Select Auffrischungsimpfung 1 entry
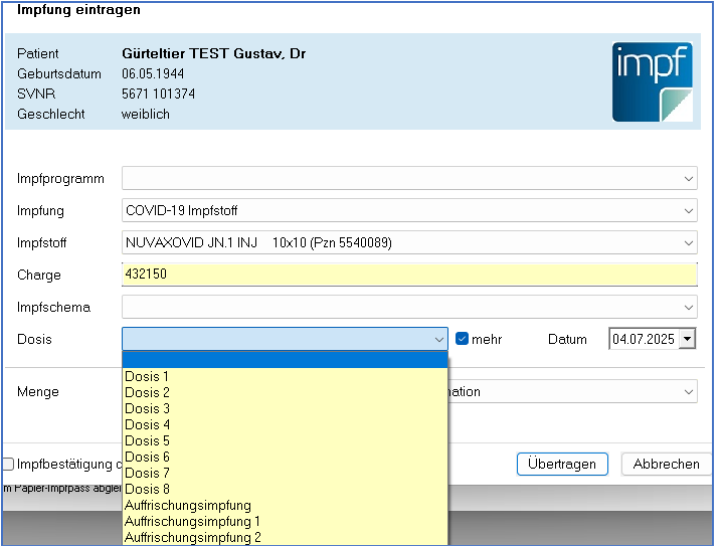This screenshot has height=546, width=714. coord(192,521)
